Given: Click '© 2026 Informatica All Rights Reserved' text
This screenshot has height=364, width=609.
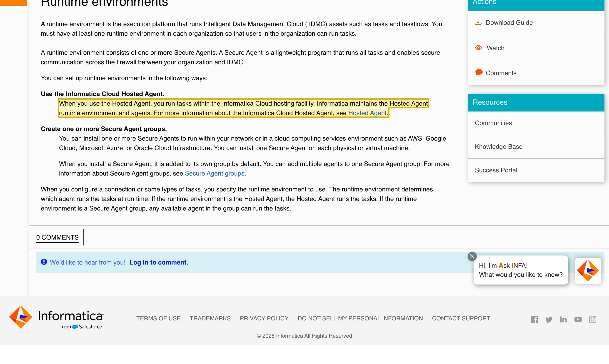Looking at the screenshot, I should pyautogui.click(x=304, y=336).
